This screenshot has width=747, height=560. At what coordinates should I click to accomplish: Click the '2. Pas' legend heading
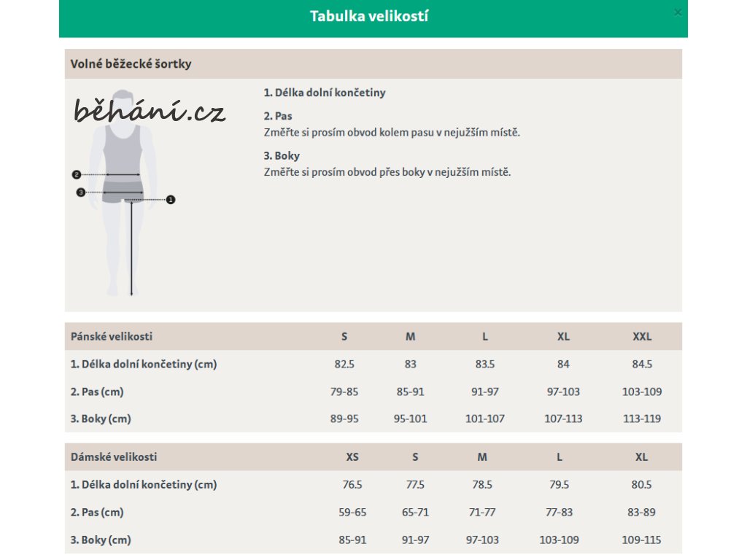coord(278,116)
